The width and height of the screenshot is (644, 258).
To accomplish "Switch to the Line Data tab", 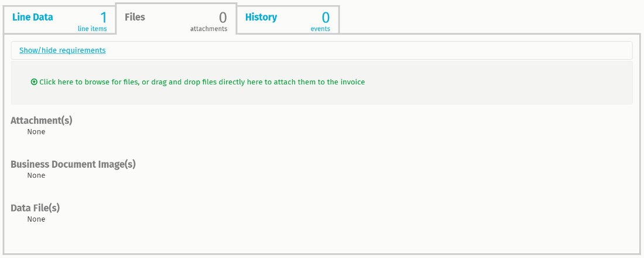I will click(x=33, y=17).
